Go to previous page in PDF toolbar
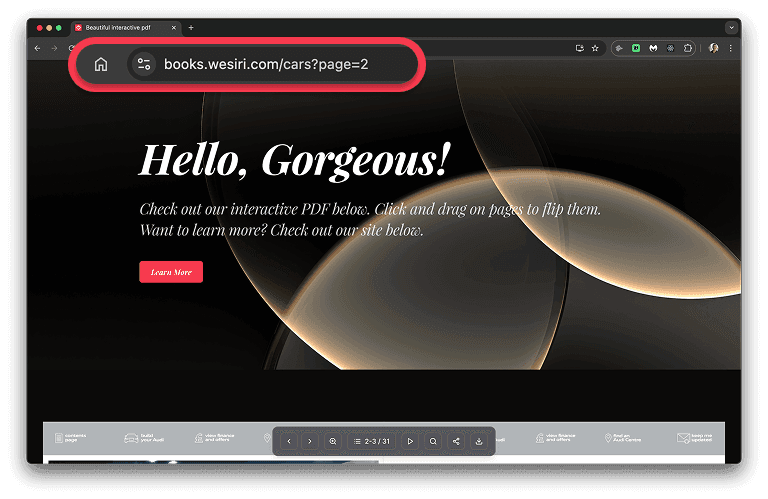This screenshot has height=499, width=768. point(289,441)
